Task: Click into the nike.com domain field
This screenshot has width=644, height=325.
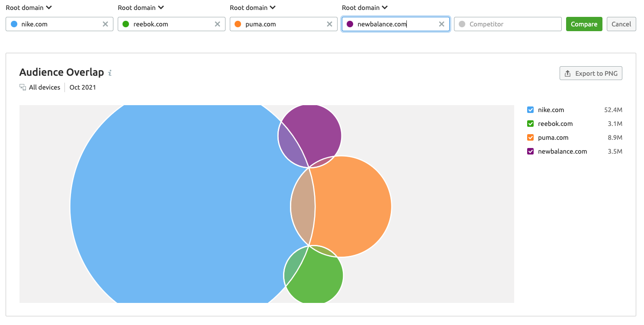Action: pos(59,24)
